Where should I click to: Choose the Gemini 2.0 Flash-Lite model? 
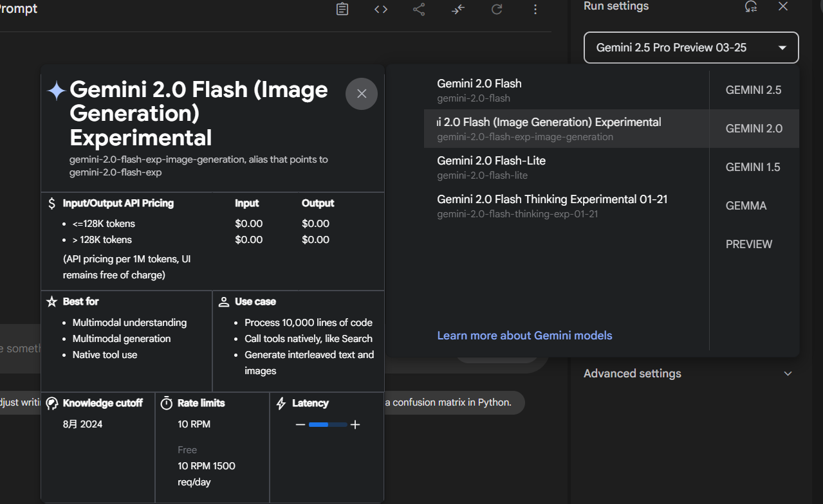(566, 167)
